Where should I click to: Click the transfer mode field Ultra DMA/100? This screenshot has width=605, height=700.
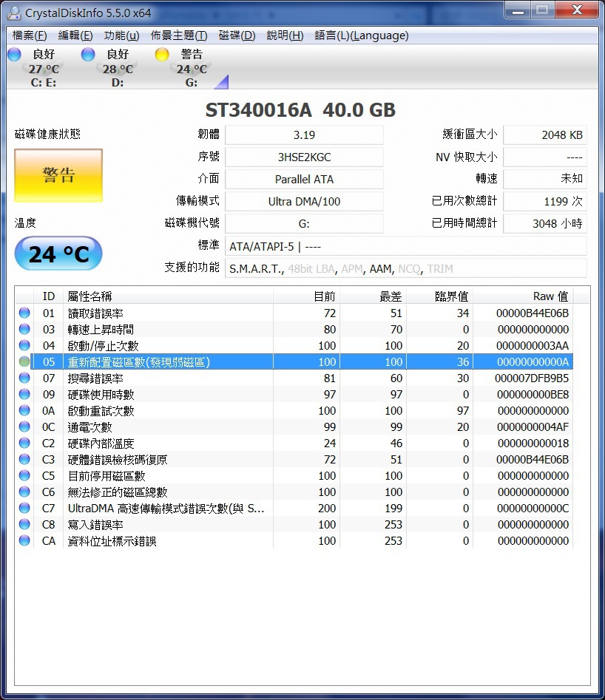pyautogui.click(x=304, y=201)
